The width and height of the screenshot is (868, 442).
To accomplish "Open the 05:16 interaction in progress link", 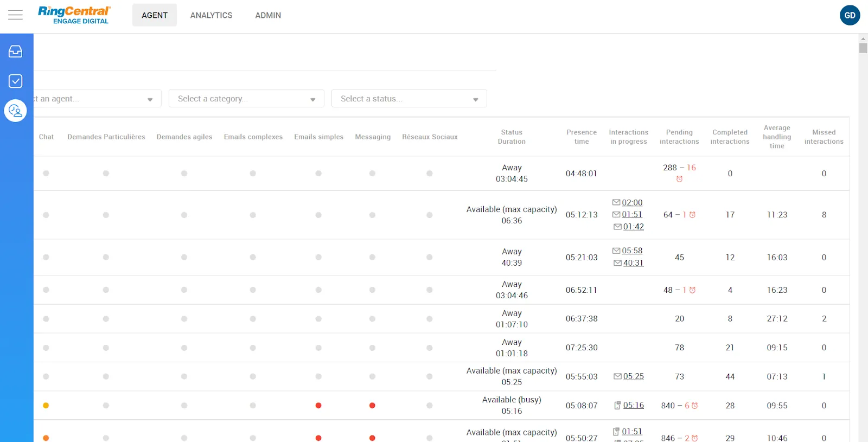I will click(x=633, y=406).
